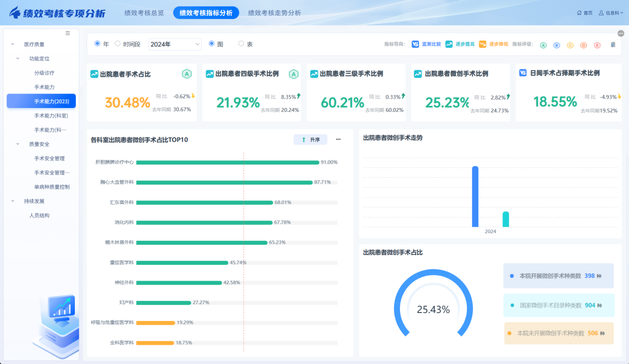Screen dimensions: 629x364
Task: Click the 逐步降低 trend-down legend icon
Action: pos(482,44)
